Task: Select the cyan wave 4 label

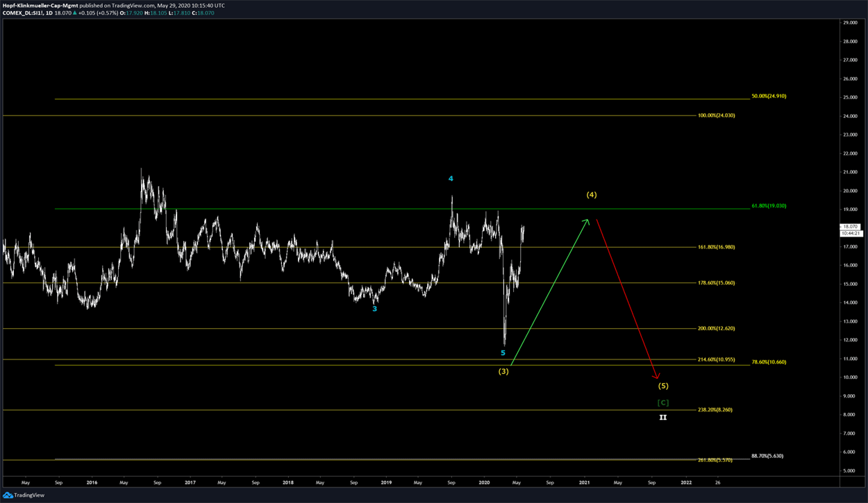Action: click(x=451, y=179)
